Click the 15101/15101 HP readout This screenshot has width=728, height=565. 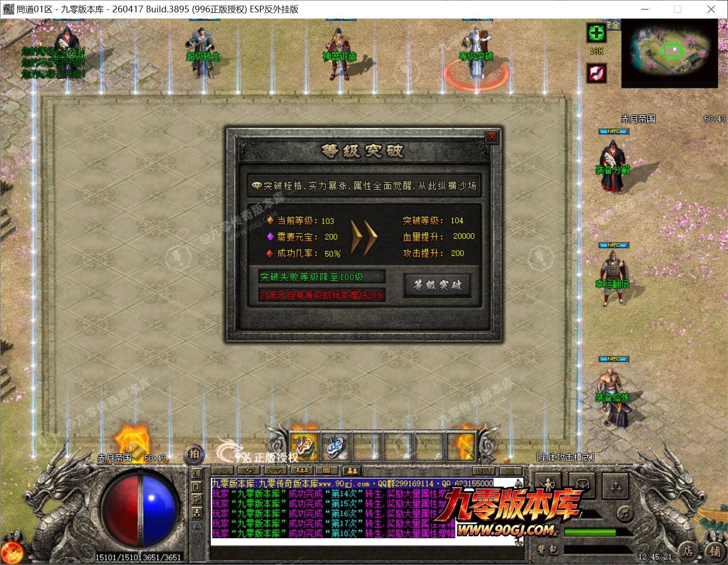[118, 557]
